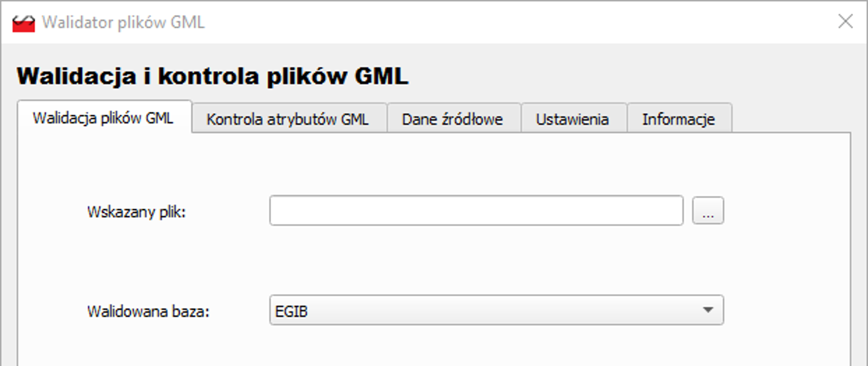Click the Walidowana baza label
Viewport: 868px width, 366px height.
(x=148, y=310)
